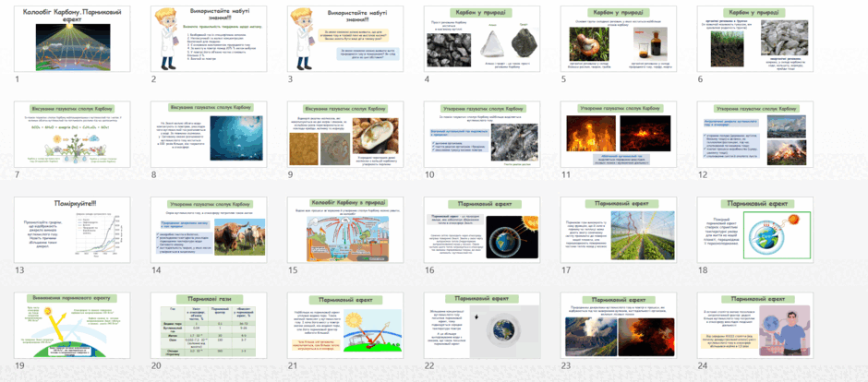Select slide 24 with the man illustration
This screenshot has height=382, width=868.
(755, 325)
